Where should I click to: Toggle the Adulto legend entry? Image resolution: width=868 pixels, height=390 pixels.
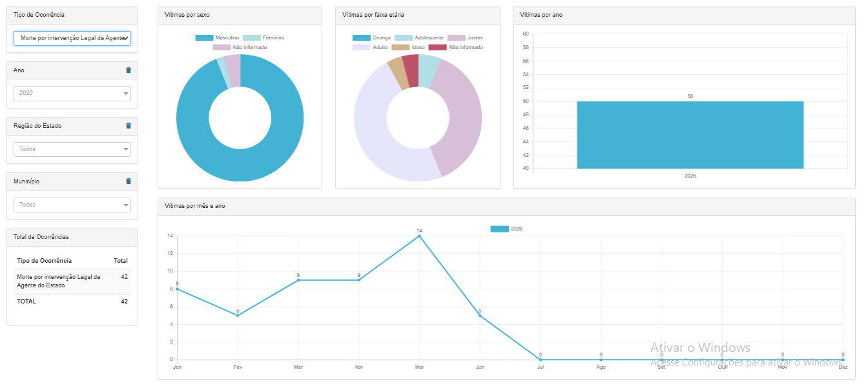pos(370,47)
